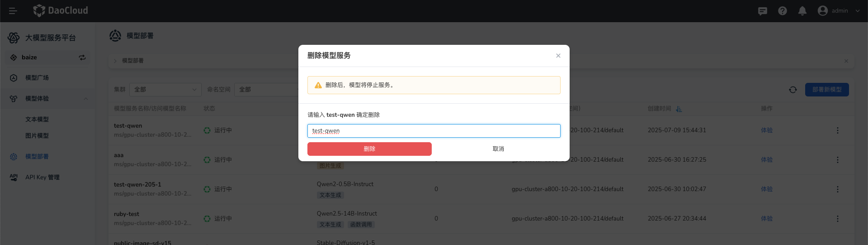
Task: Click the notifications bell icon
Action: (x=802, y=11)
